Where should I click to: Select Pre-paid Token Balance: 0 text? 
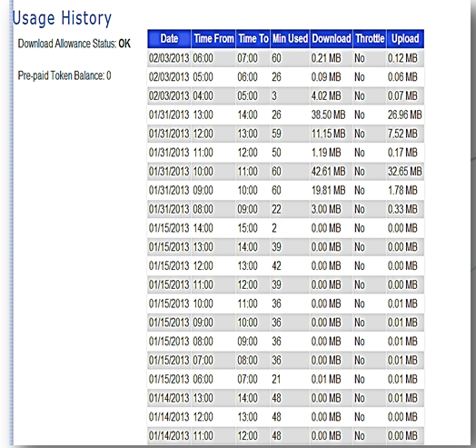click(x=64, y=75)
